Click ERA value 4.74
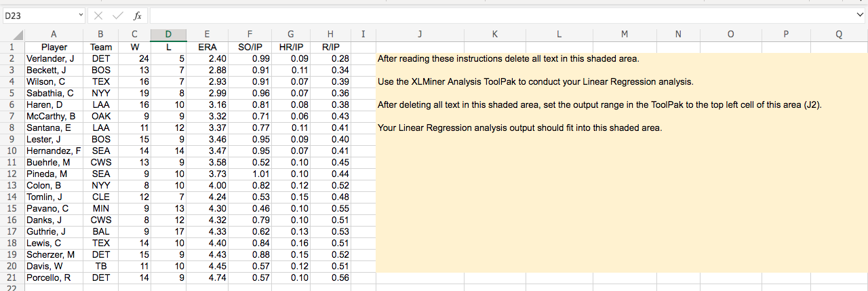This screenshot has width=868, height=291. tap(208, 278)
